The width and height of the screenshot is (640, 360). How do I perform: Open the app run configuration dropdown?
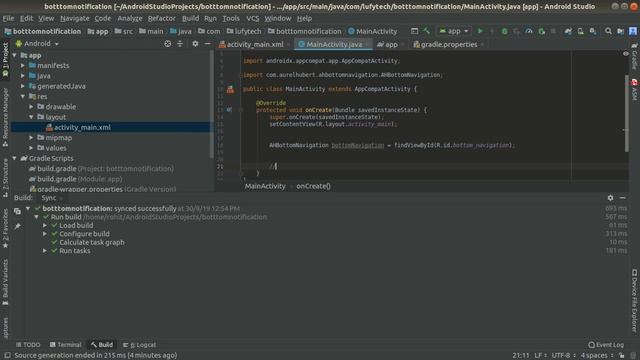[453, 31]
